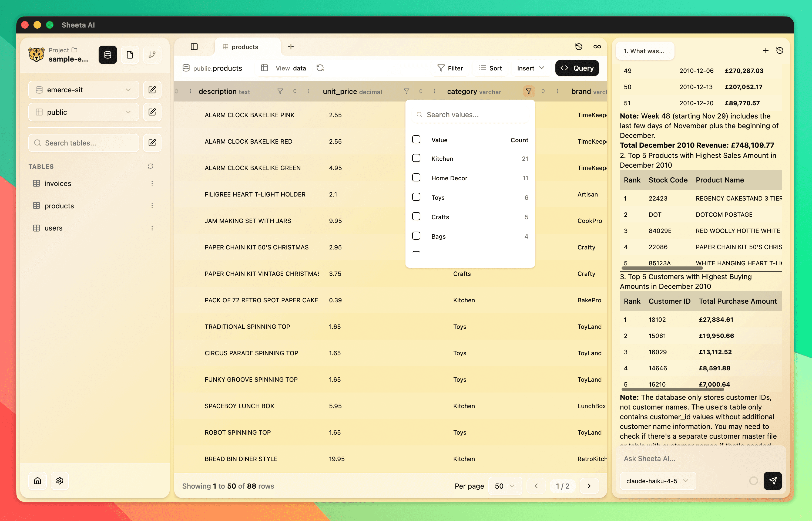Click the query history icon above the table
812x521 pixels.
pyautogui.click(x=579, y=47)
